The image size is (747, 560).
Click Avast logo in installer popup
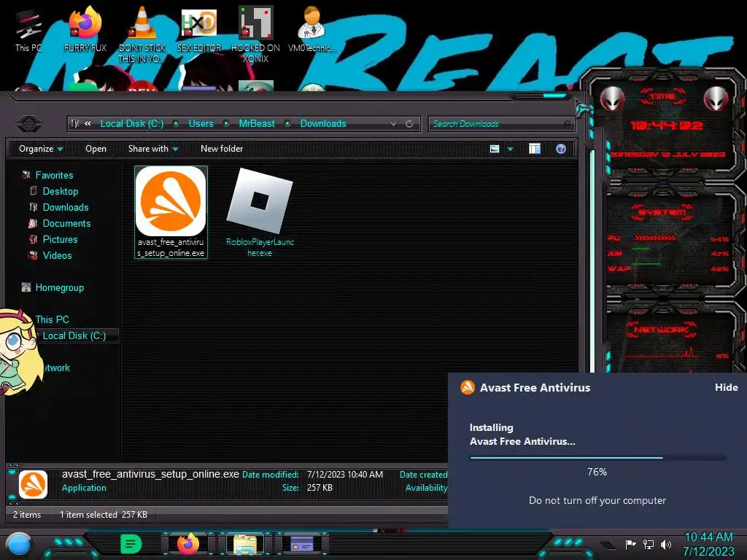click(x=468, y=387)
